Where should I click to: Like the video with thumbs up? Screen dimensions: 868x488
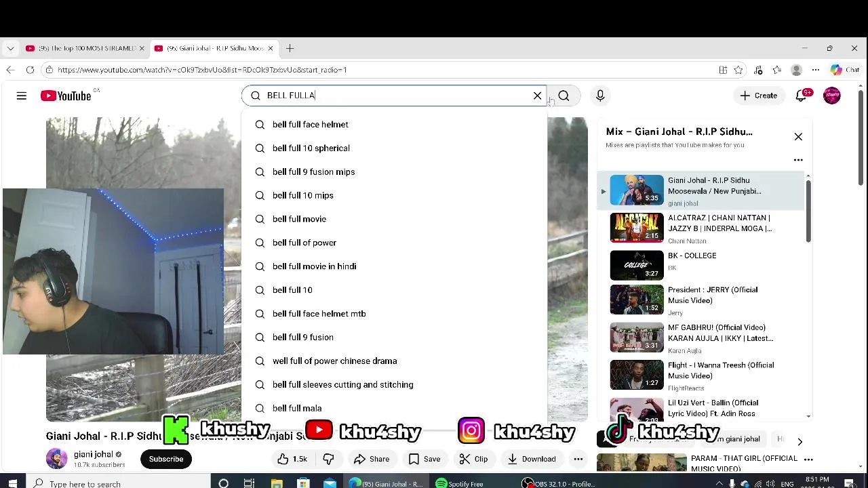292,459
